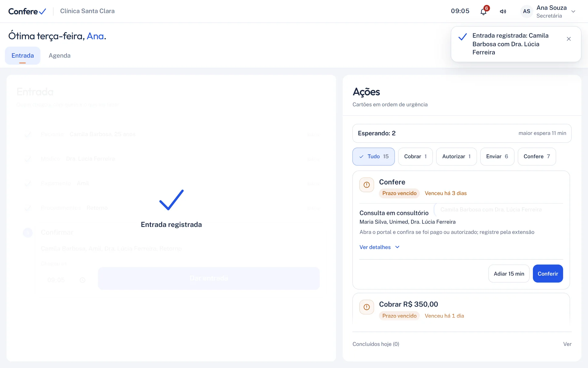
Task: Click the AS user avatar
Action: coord(526,11)
